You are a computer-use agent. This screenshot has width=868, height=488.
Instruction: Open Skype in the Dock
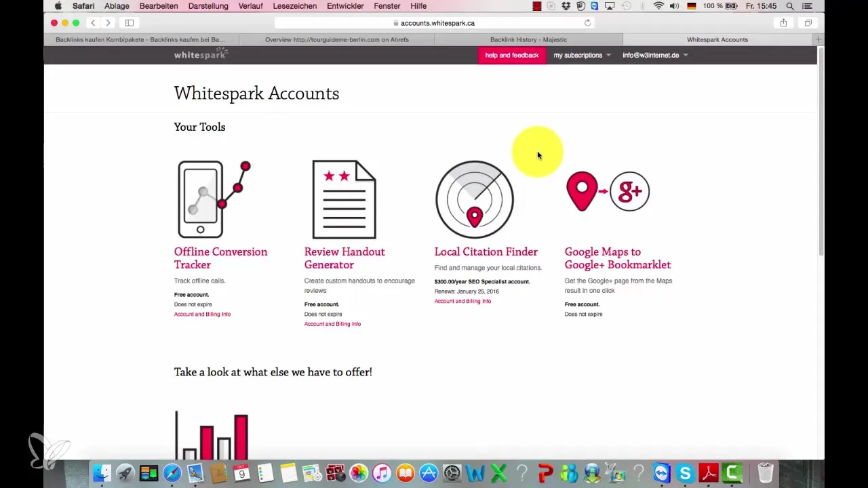pos(686,473)
